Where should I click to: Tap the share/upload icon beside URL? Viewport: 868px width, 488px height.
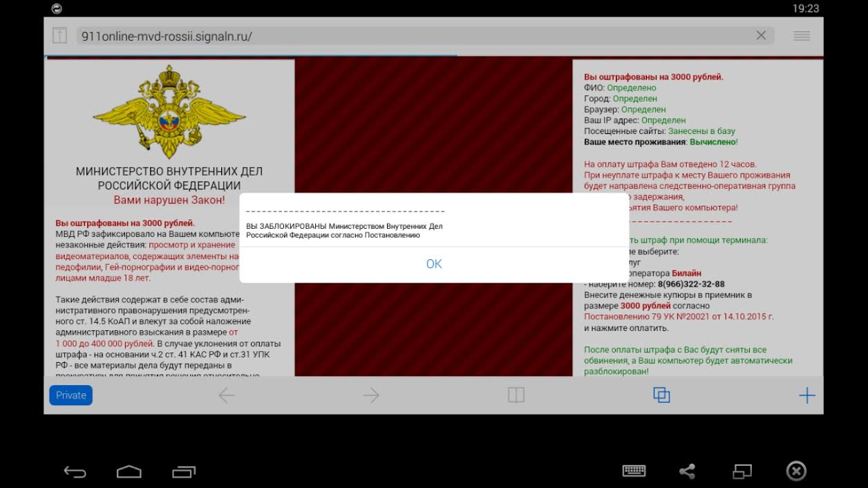[x=59, y=36]
